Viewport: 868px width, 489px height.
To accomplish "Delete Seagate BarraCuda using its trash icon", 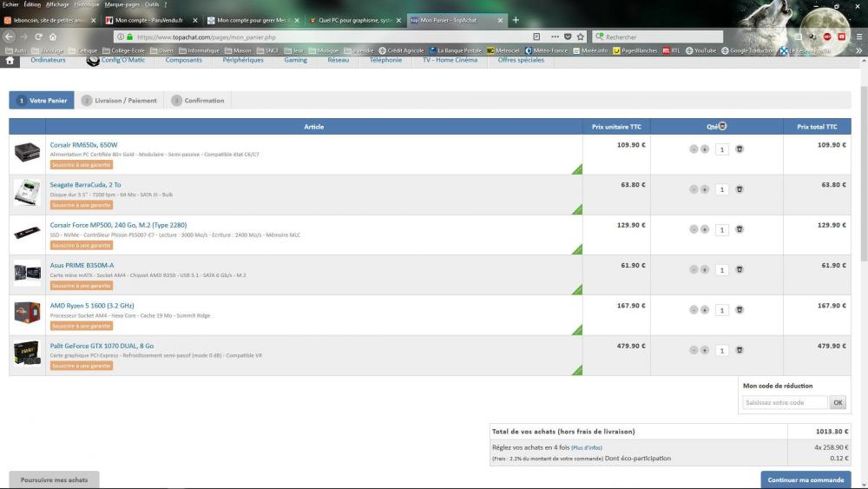I will (x=739, y=189).
